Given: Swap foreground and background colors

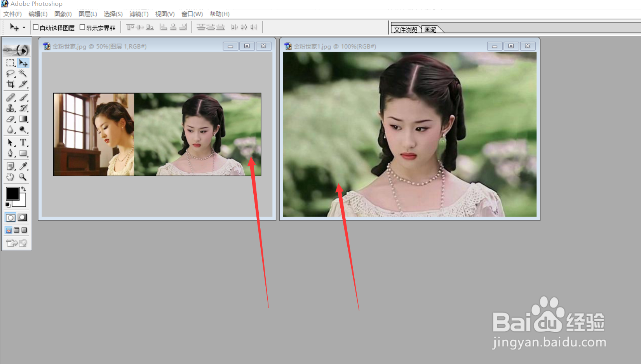Looking at the screenshot, I should click(x=24, y=189).
